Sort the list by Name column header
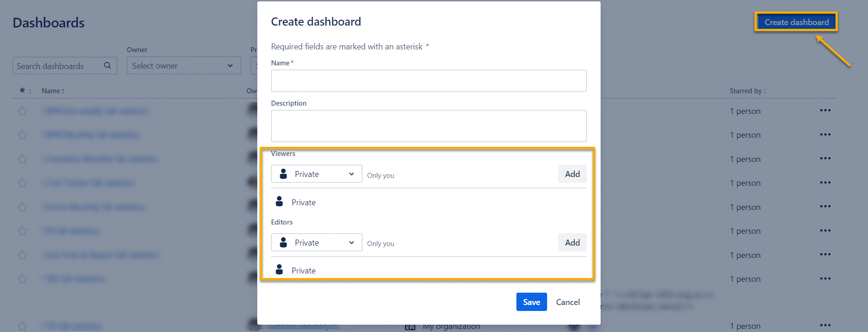 [53, 91]
